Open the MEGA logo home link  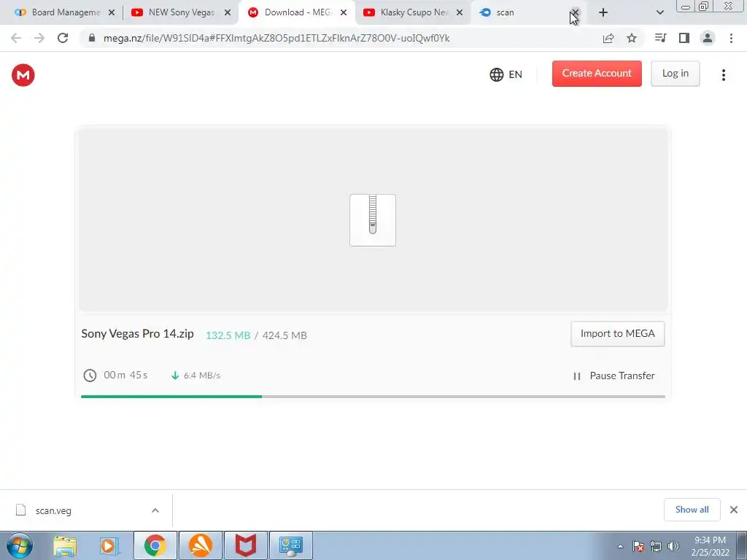pyautogui.click(x=23, y=75)
